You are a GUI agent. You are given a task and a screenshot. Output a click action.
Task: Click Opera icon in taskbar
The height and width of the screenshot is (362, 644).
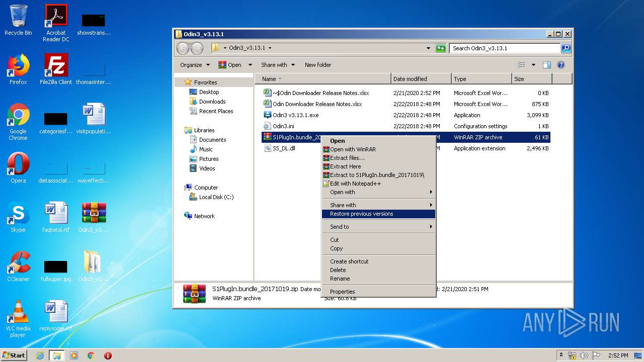(108, 355)
